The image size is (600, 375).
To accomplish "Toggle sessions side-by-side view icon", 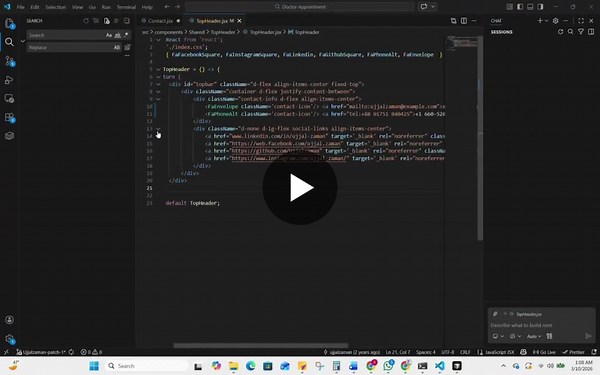I will click(x=591, y=32).
